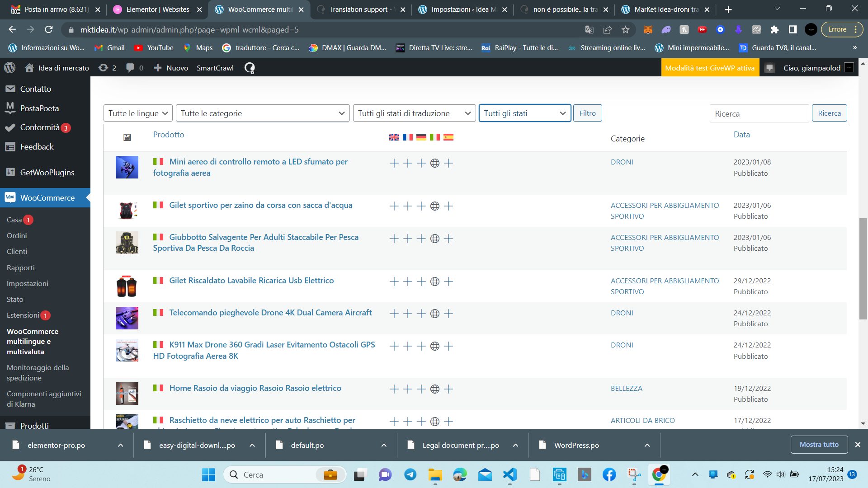Open Conformità sidebar menu item
868x488 pixels.
coord(40,127)
